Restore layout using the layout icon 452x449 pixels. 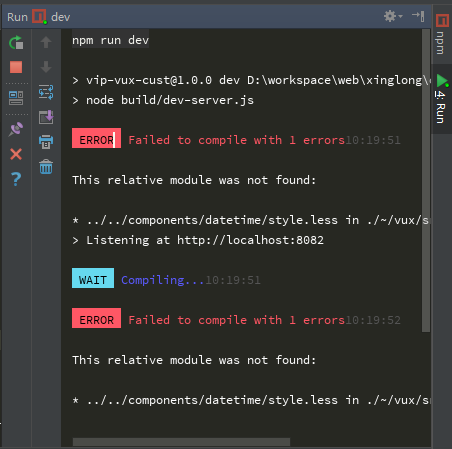16,98
